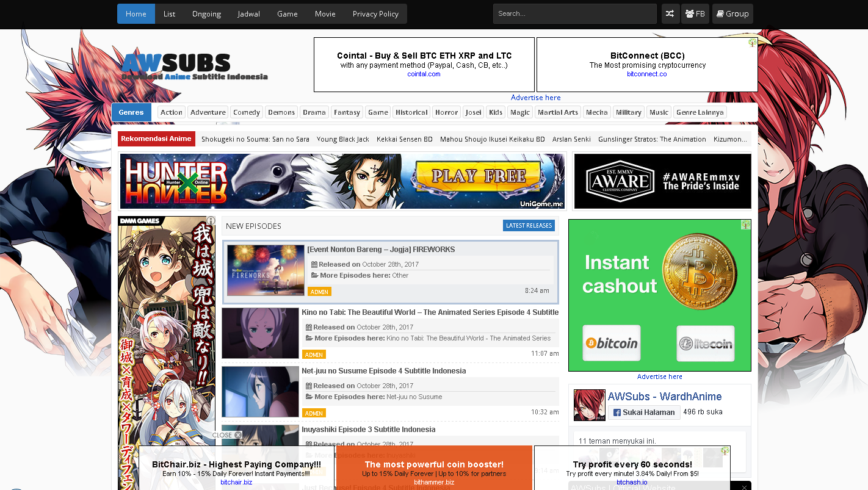868x490 pixels.
Task: Open Net-juu no Susume Episode 4 title
Action: click(x=383, y=371)
